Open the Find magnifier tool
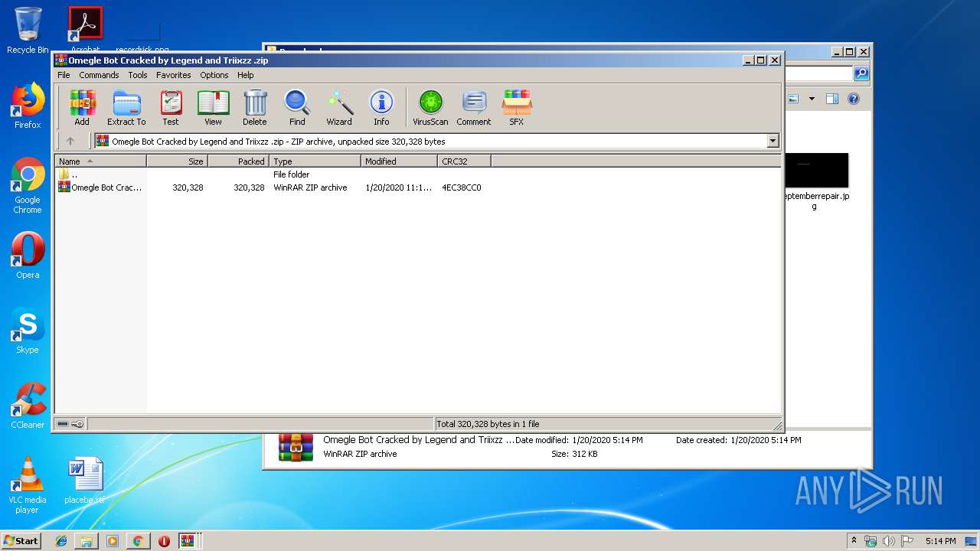The height and width of the screenshot is (551, 980). [297, 108]
